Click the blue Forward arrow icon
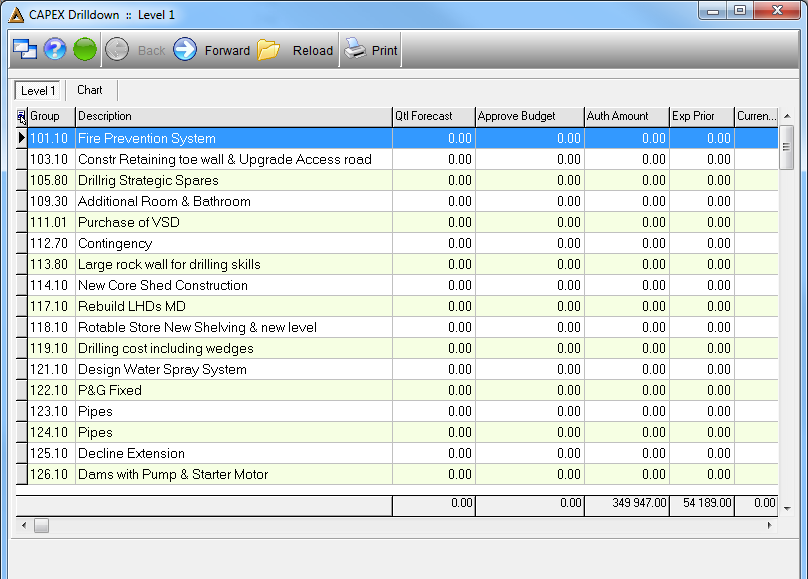 point(185,50)
